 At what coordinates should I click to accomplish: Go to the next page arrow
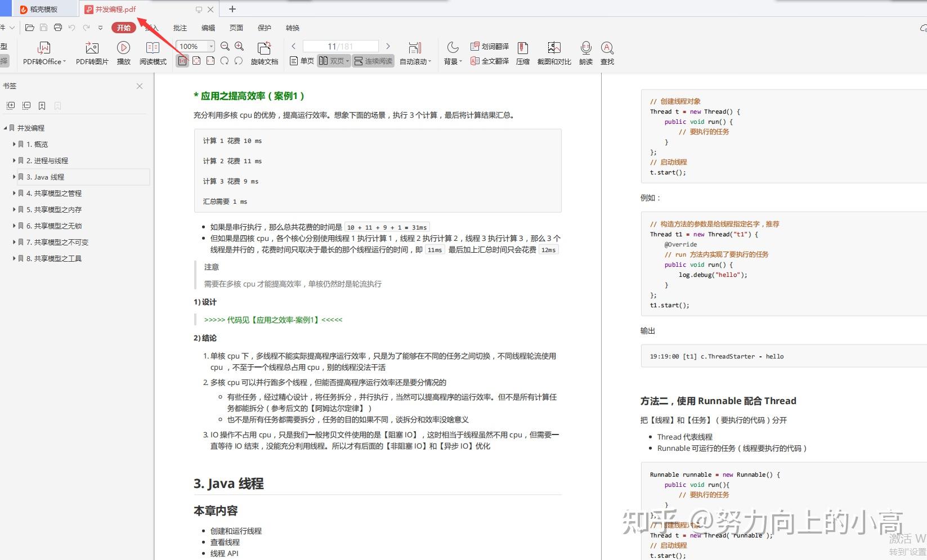coord(388,46)
